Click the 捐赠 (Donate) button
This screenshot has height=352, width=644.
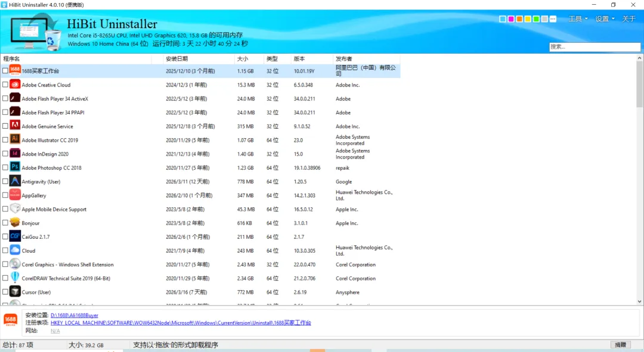620,345
